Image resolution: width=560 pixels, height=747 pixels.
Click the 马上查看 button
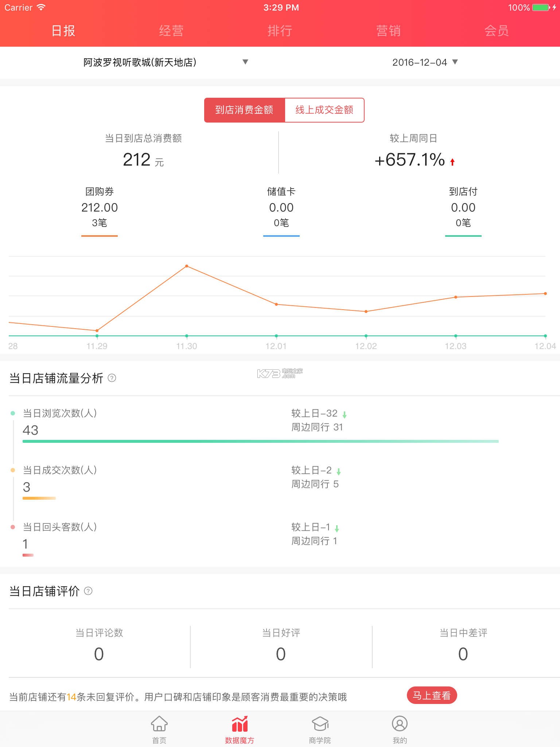point(432,695)
